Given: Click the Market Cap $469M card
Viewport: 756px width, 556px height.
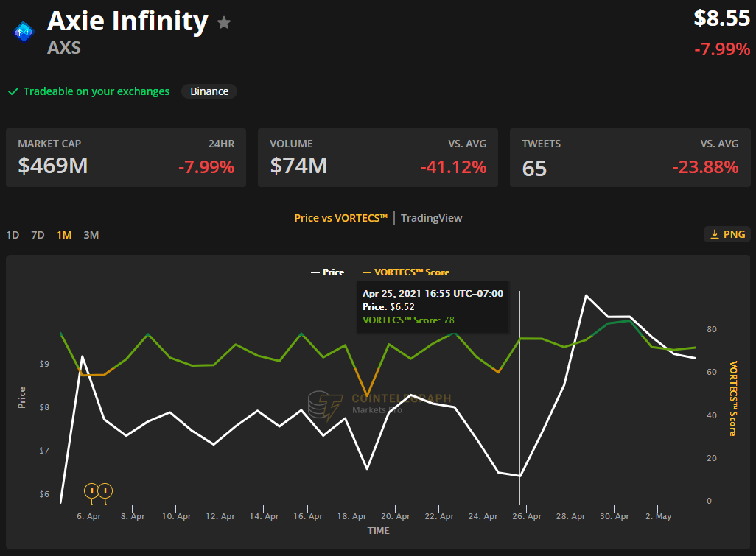Looking at the screenshot, I should 126,158.
